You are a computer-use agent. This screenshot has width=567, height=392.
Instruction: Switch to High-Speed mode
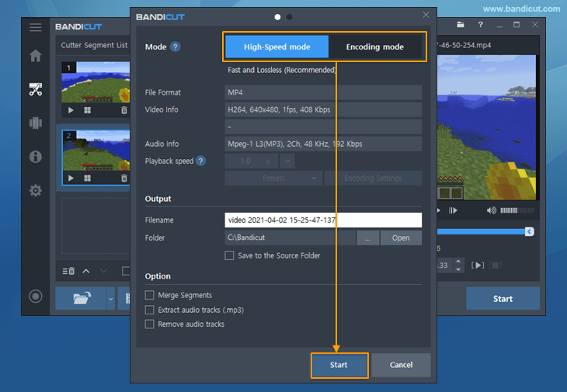point(277,47)
